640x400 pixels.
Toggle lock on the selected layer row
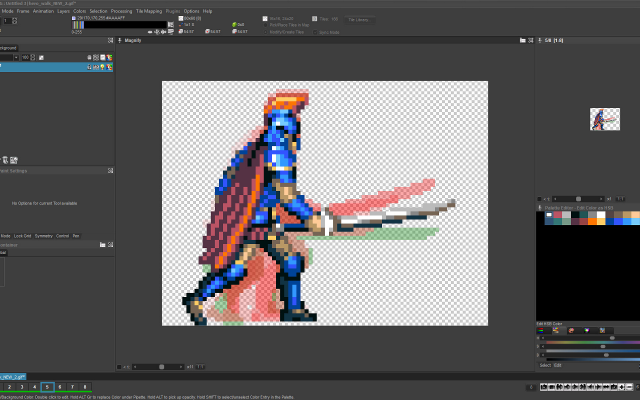(x=89, y=67)
